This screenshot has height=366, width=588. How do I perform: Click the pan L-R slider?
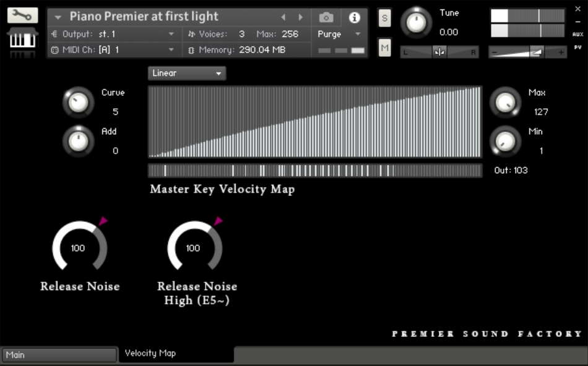439,52
